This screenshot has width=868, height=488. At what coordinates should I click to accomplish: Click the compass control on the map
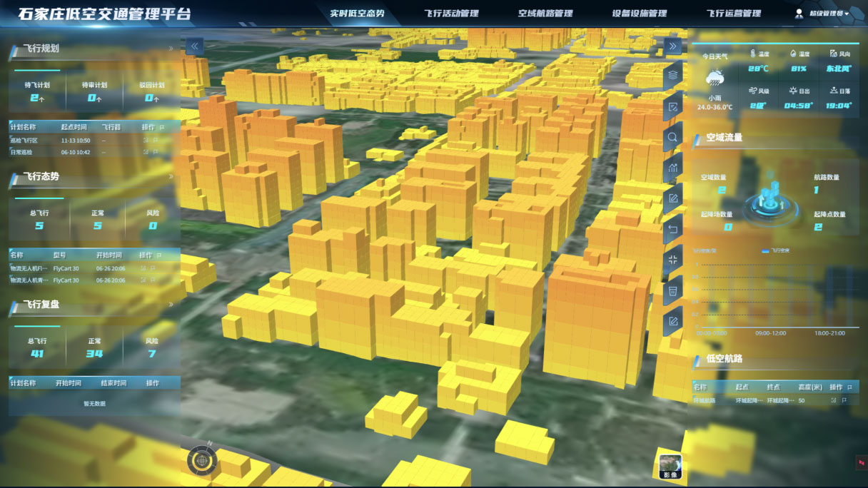[201, 460]
